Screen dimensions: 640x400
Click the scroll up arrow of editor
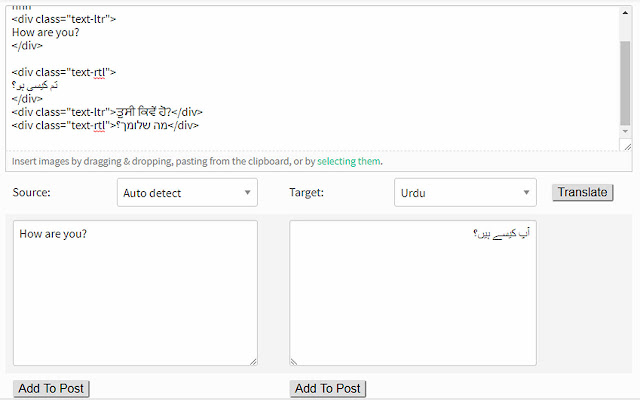point(625,13)
